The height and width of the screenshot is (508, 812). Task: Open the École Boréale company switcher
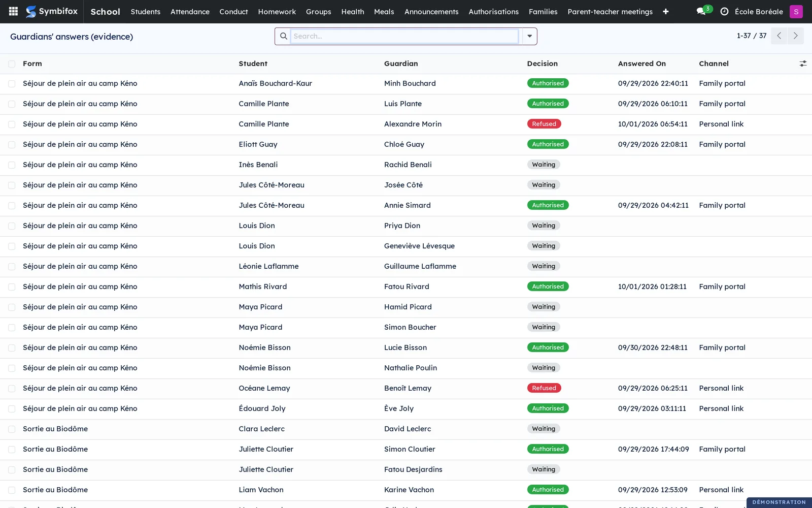point(759,11)
